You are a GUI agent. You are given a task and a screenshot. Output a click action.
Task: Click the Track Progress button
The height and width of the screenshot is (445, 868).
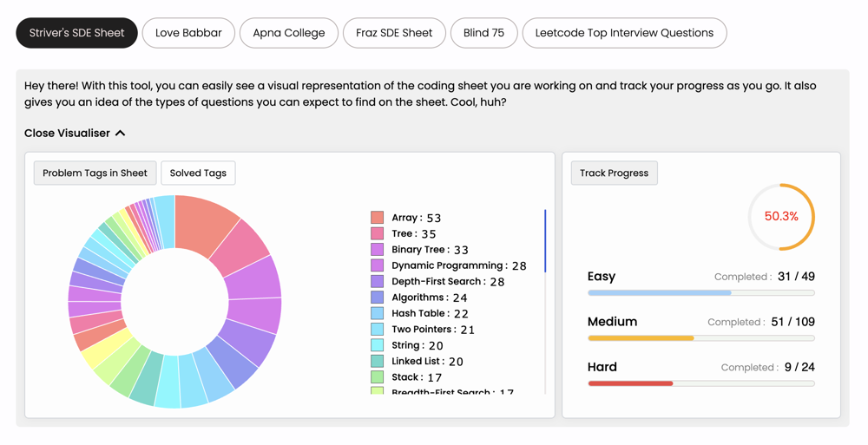pos(614,173)
